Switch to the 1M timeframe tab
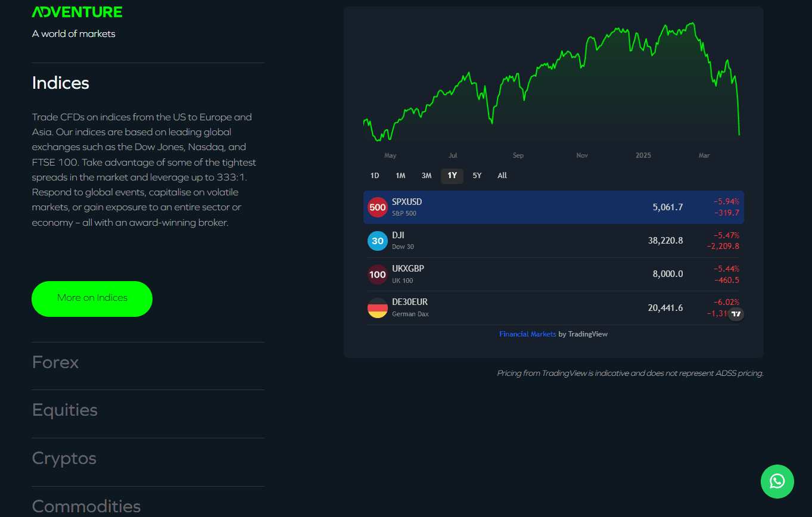 click(x=400, y=175)
